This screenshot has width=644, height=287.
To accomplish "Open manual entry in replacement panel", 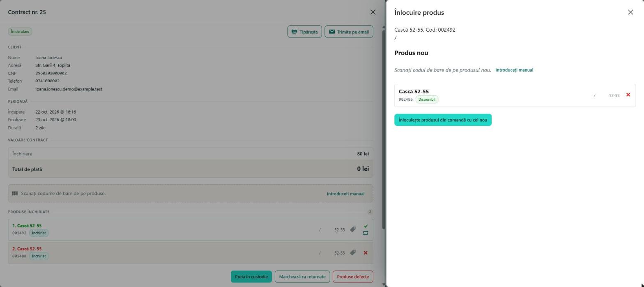I will pyautogui.click(x=514, y=70).
